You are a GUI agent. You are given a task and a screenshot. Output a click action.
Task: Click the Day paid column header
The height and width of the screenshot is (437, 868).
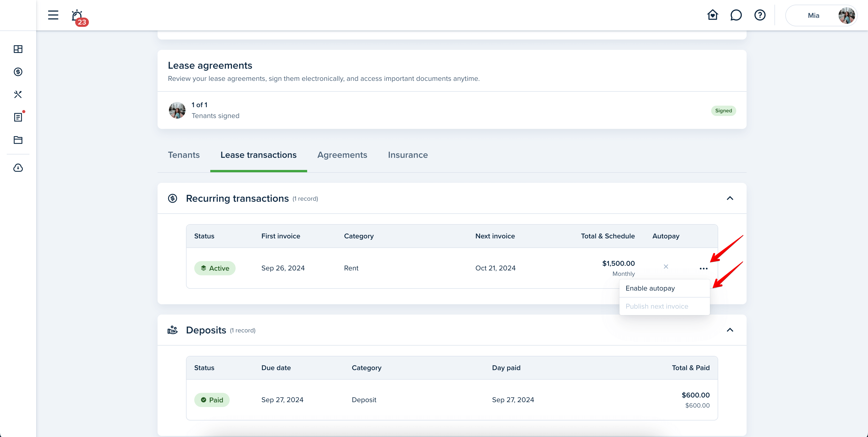(506, 368)
